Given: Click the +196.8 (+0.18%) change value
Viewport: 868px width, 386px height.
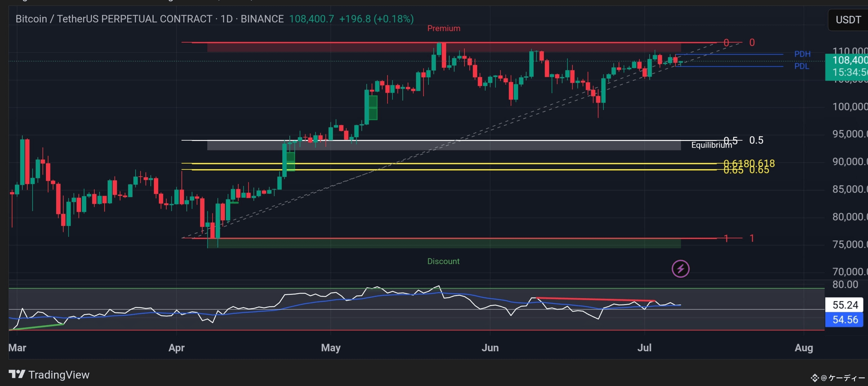Looking at the screenshot, I should [376, 19].
